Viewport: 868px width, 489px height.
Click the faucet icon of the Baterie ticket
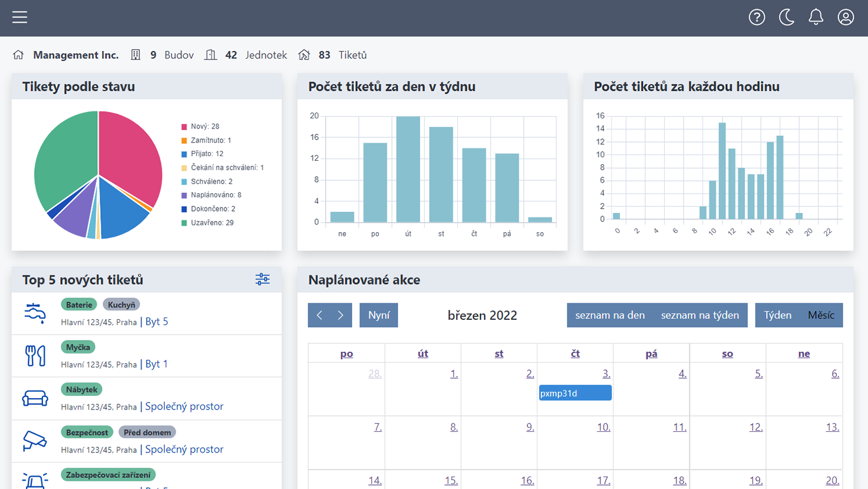pos(35,313)
